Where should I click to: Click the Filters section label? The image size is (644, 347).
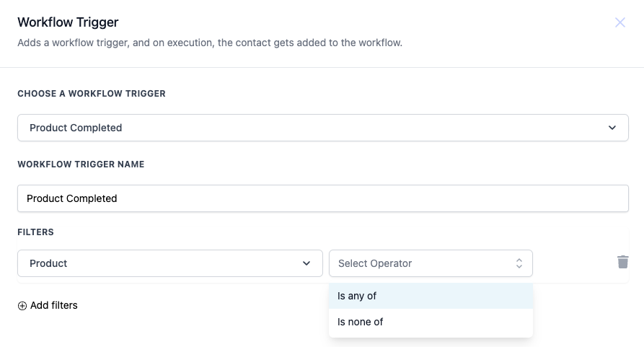(x=36, y=232)
